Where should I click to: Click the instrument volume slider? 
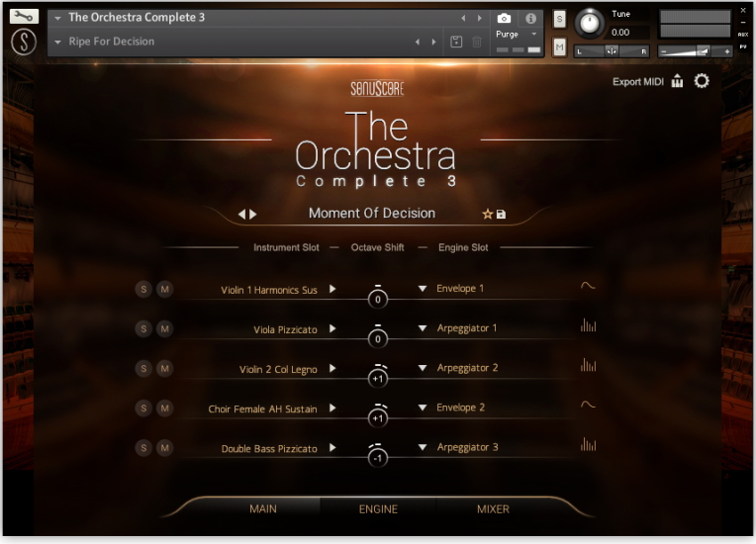coord(696,51)
